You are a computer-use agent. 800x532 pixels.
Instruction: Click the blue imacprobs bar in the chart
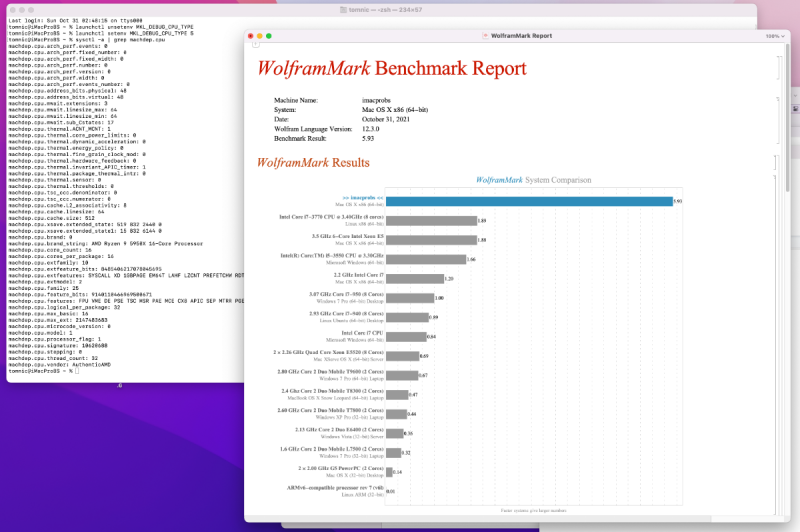[529, 201]
